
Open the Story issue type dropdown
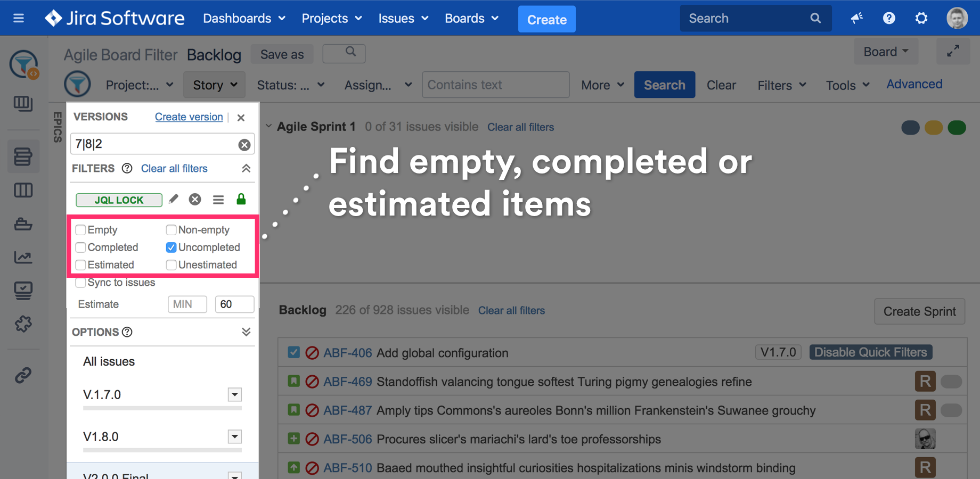[215, 85]
